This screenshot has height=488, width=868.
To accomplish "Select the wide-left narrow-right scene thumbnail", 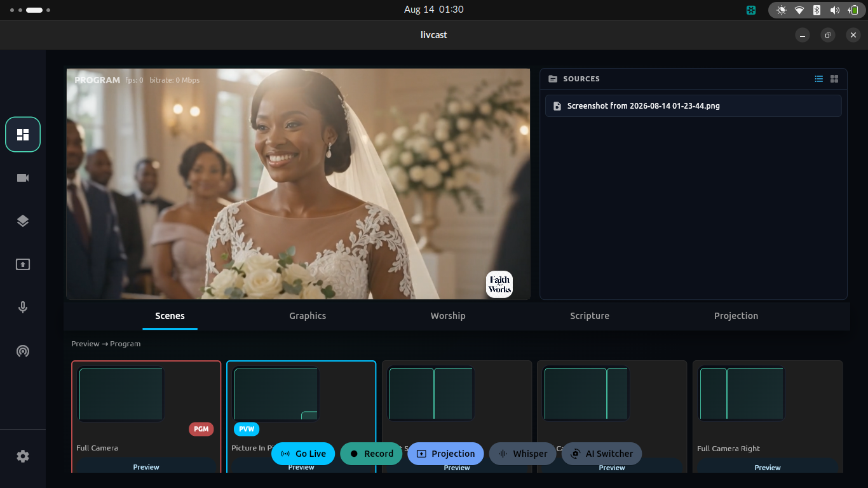I will pos(586,394).
